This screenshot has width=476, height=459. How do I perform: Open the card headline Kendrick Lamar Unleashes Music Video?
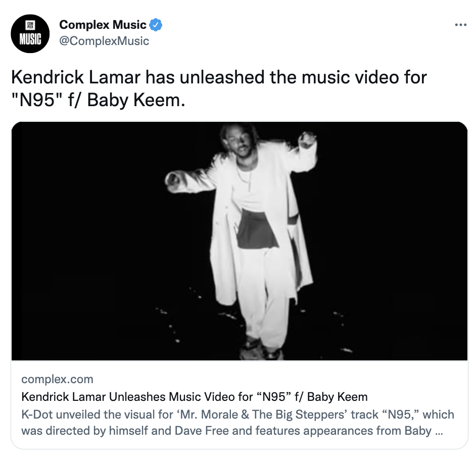click(x=194, y=397)
